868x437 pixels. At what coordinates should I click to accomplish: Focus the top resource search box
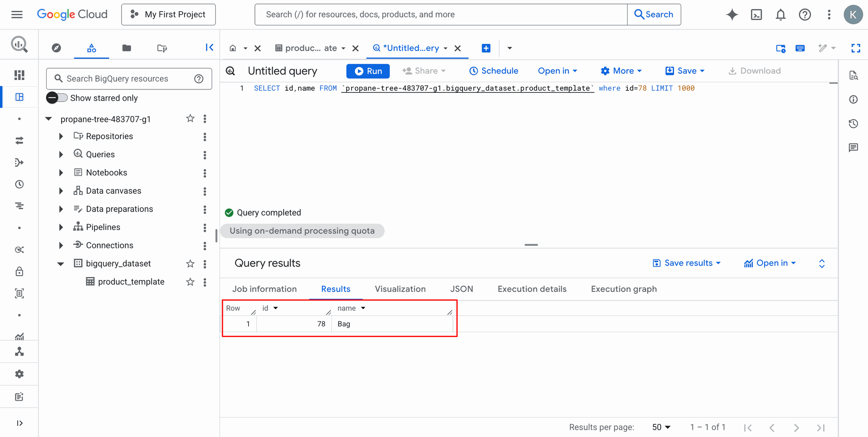pos(441,14)
